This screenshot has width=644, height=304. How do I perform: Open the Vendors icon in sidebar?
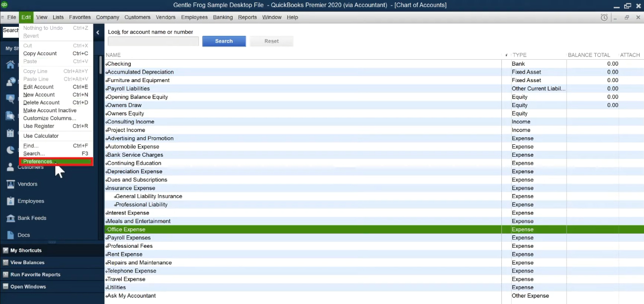pyautogui.click(x=10, y=184)
